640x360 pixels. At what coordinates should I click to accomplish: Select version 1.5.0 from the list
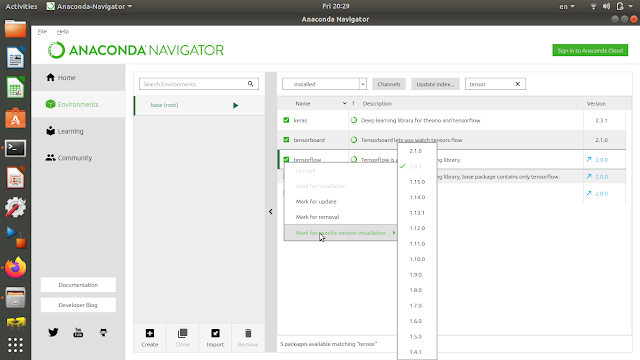coord(417,337)
